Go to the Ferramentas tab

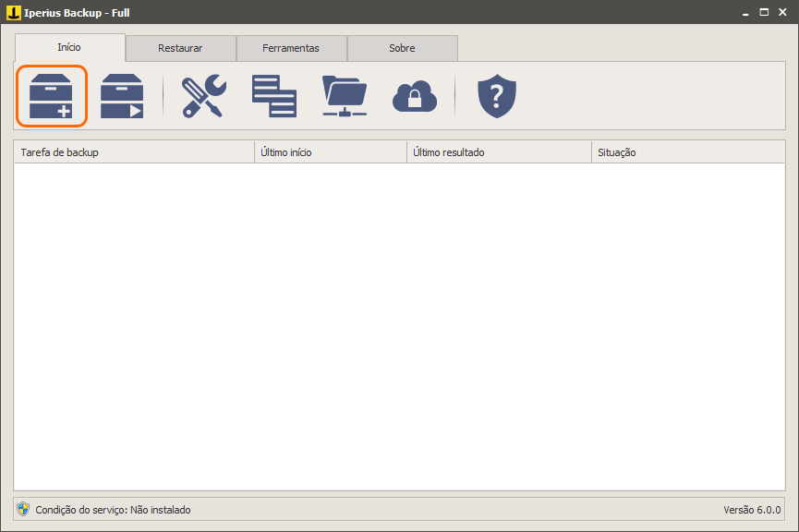click(x=291, y=48)
